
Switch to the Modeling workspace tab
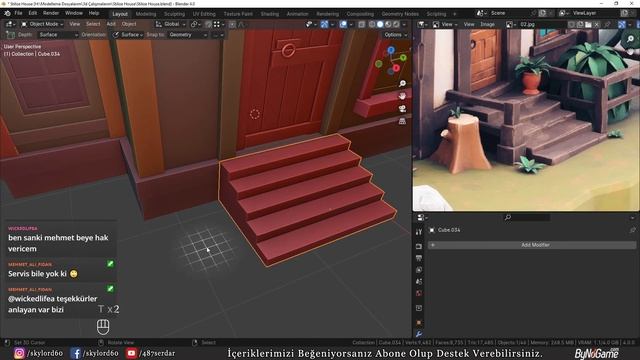(x=146, y=14)
